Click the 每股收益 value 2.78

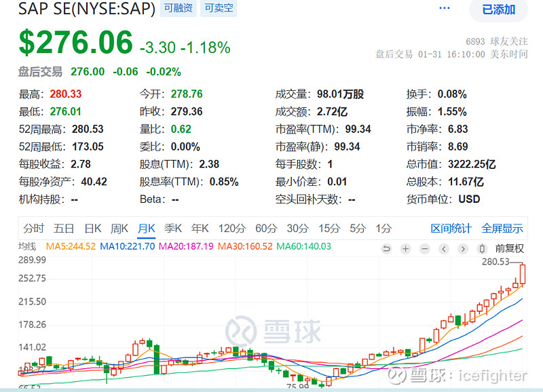81,164
